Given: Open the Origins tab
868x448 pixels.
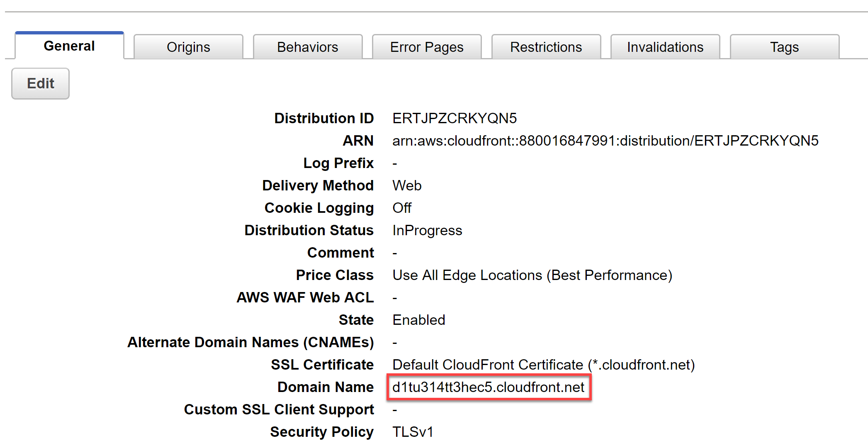Looking at the screenshot, I should 188,47.
